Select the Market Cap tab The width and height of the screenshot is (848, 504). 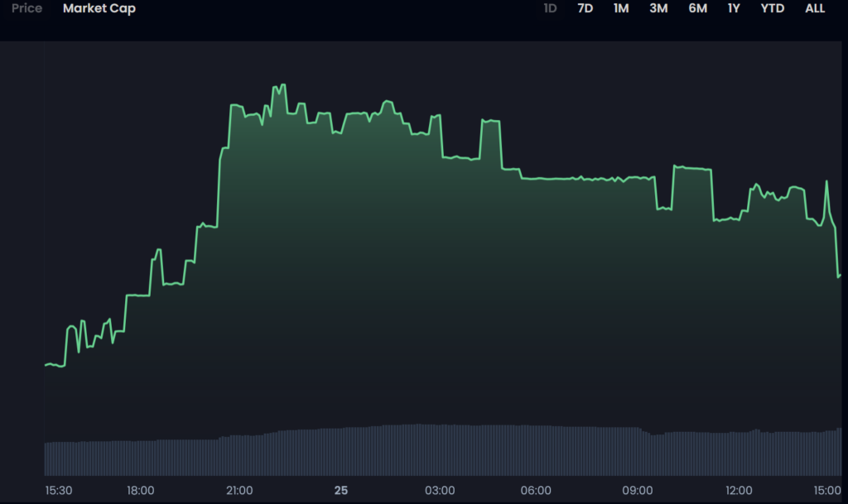tap(99, 9)
